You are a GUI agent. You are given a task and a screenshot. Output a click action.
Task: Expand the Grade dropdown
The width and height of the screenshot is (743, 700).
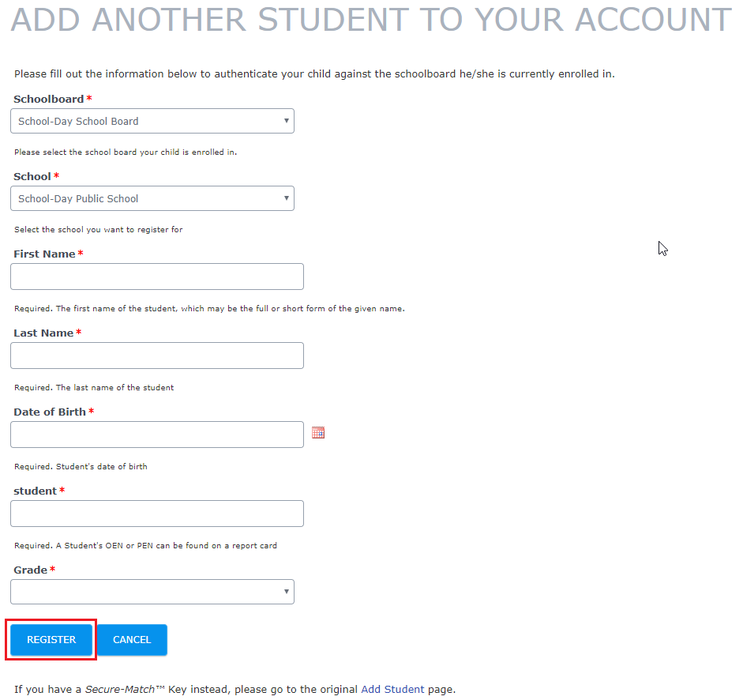152,592
